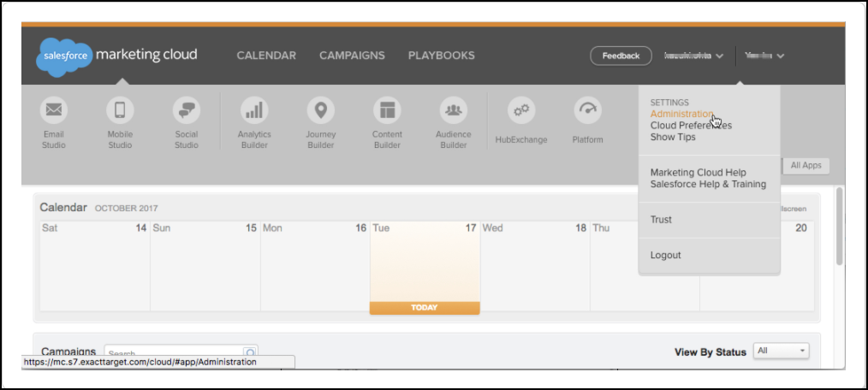Choose Logout from the user menu
868x390 pixels.
665,255
